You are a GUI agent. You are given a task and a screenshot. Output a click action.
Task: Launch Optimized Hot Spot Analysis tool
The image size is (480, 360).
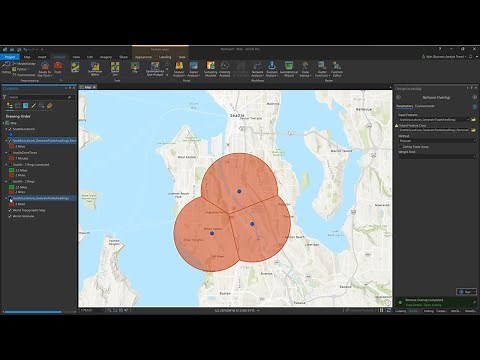pyautogui.click(x=155, y=69)
